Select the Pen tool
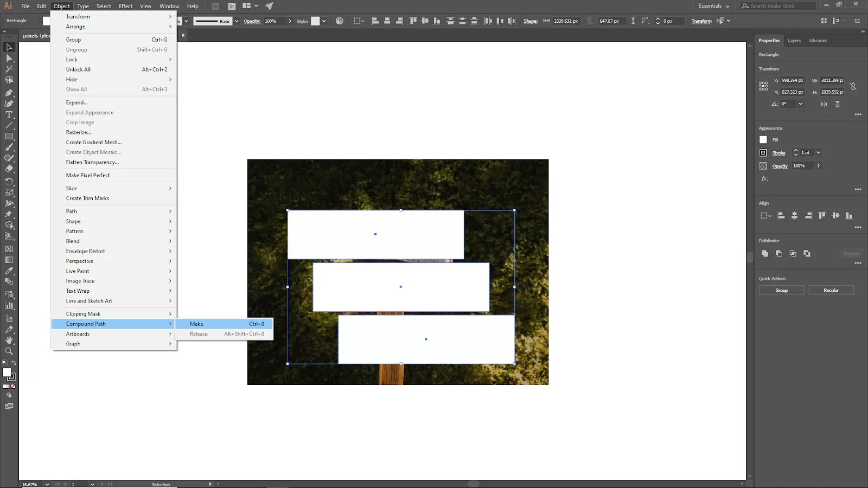Image resolution: width=868 pixels, height=488 pixels. coord(9,92)
